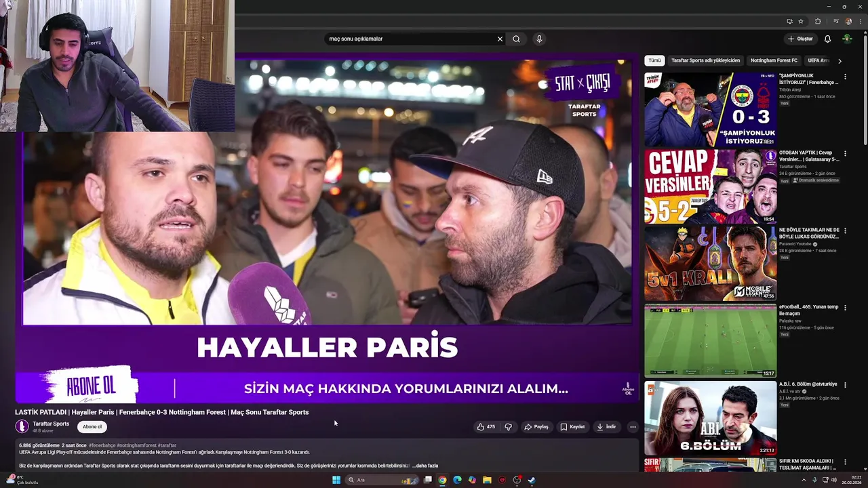Image resolution: width=868 pixels, height=488 pixels.
Task: Open 'eFootball_ 465. Yunan temp ile maçım' title
Action: tap(809, 310)
